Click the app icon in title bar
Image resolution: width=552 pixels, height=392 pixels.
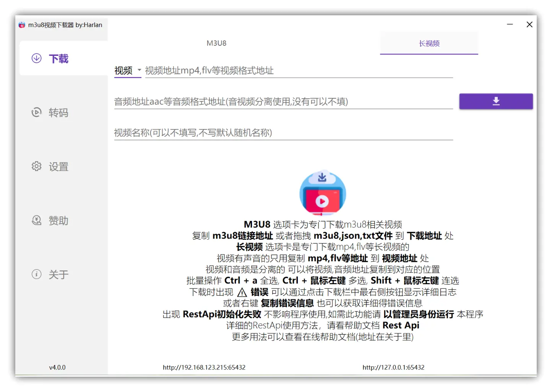[x=22, y=25]
